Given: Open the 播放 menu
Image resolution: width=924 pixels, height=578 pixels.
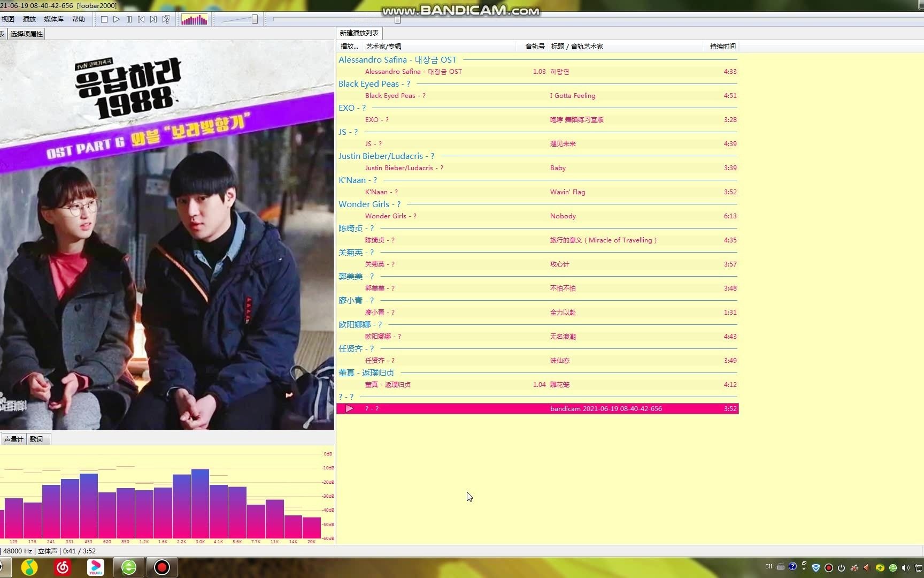Looking at the screenshot, I should [29, 19].
